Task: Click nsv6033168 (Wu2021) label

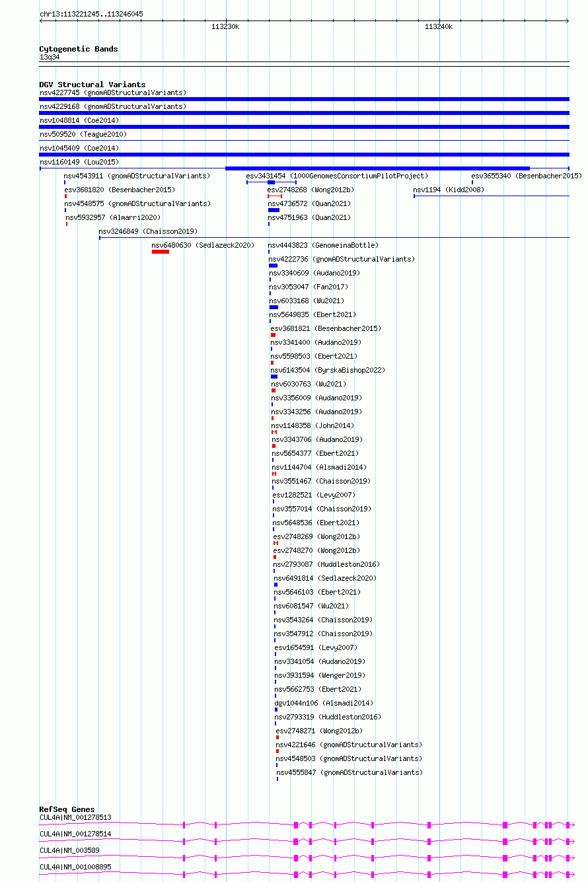Action: click(307, 301)
